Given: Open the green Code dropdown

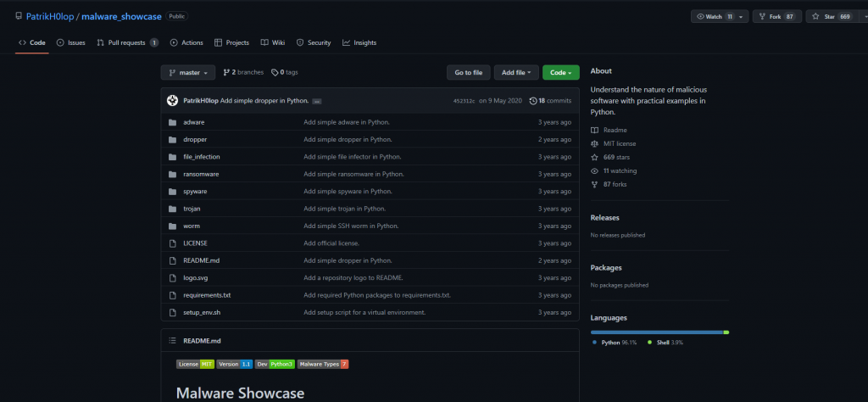Looking at the screenshot, I should 561,73.
